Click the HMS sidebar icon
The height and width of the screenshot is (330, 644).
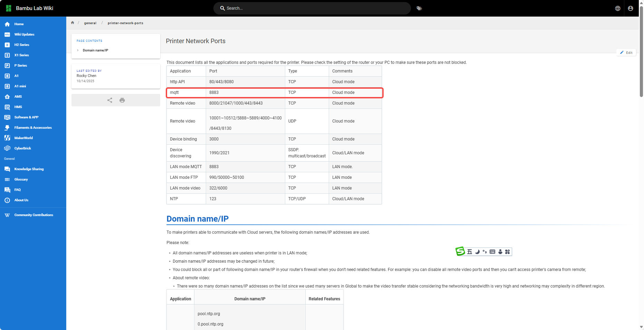coord(7,107)
